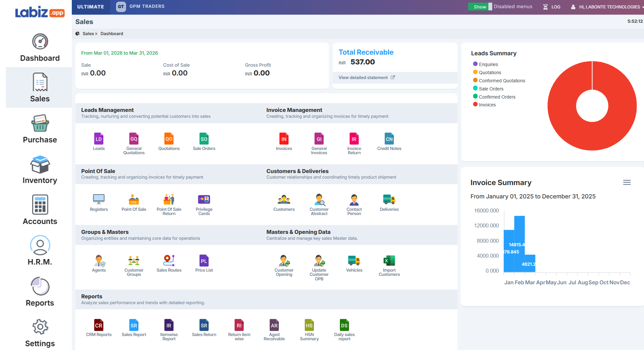The height and width of the screenshot is (351, 644).
Task: Open Contact Person icon
Action: point(354,200)
